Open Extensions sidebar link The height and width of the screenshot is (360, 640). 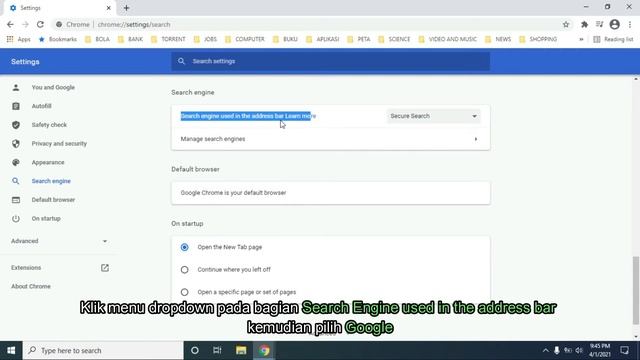pyautogui.click(x=26, y=268)
